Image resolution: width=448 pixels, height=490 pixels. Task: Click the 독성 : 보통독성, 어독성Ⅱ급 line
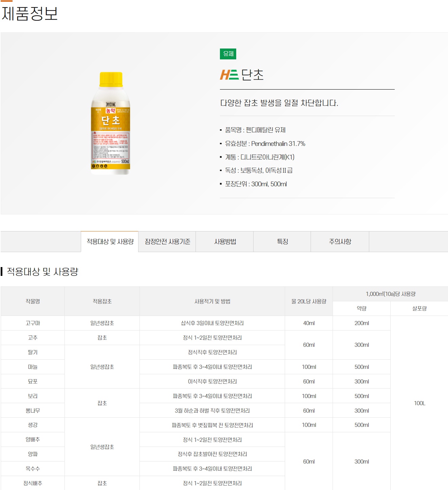click(x=259, y=170)
